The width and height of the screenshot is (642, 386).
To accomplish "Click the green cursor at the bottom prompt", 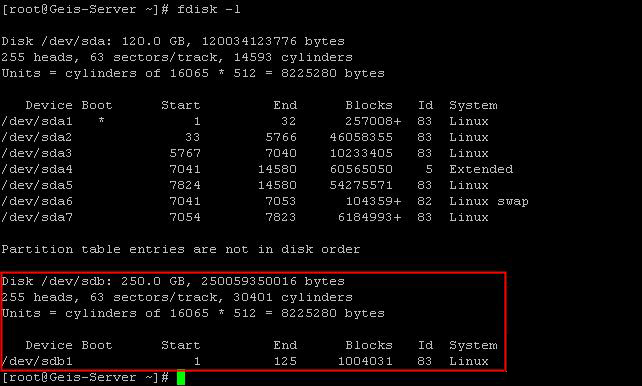I will (x=181, y=377).
